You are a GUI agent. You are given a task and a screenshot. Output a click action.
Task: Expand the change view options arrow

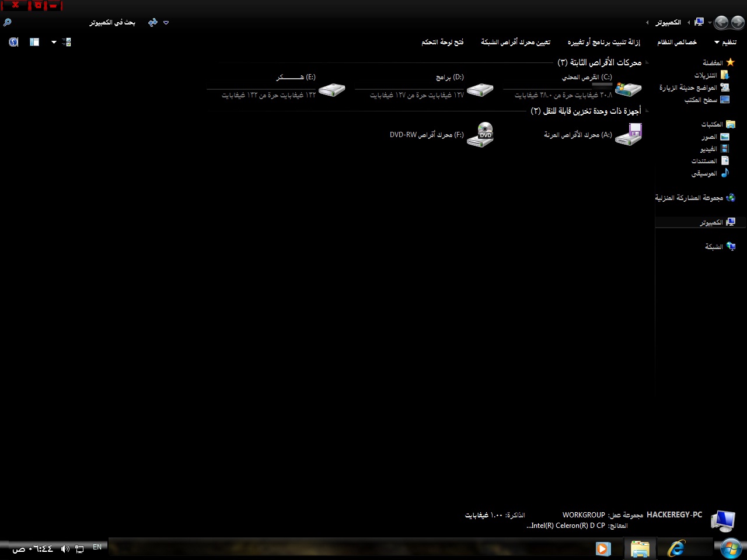(x=54, y=42)
